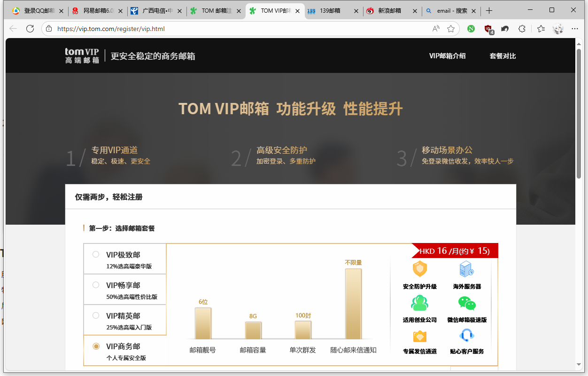Click the overseas server icon
This screenshot has width=588, height=376.
466,269
